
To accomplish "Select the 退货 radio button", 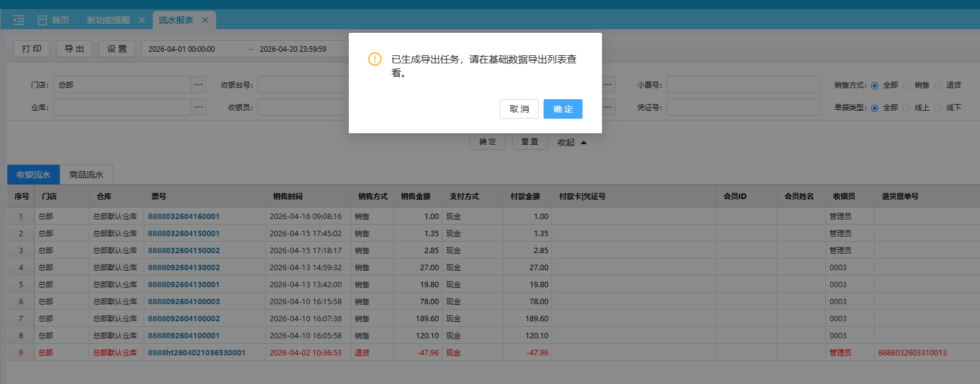I will point(938,86).
